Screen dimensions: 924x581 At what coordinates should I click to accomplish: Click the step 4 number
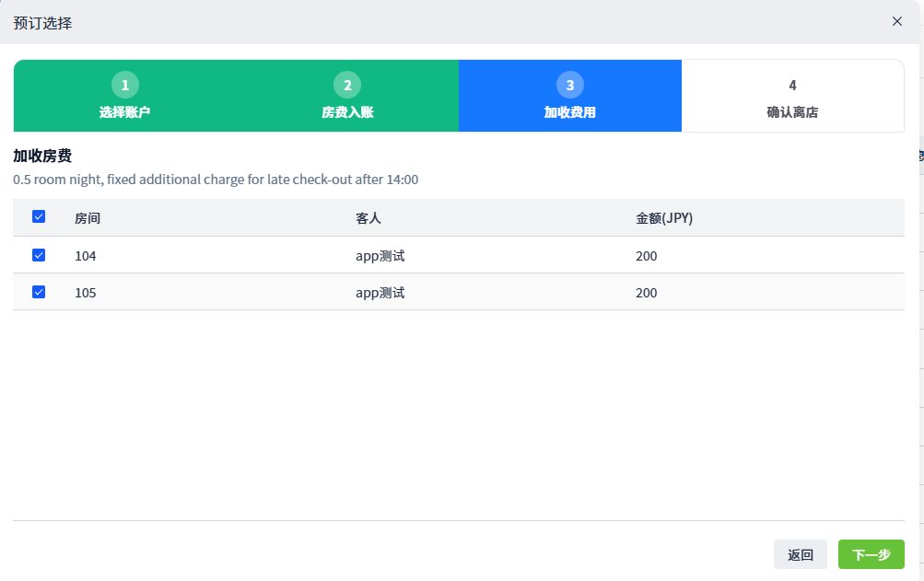(792, 86)
